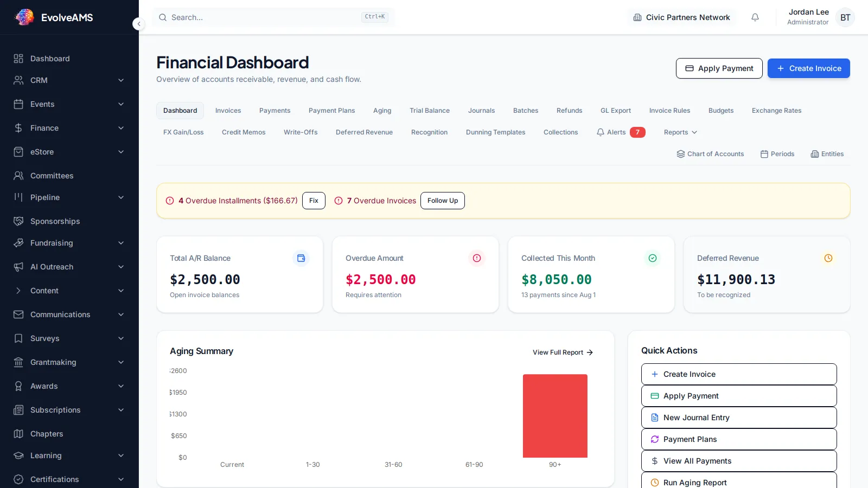Click the Collected This Month check icon

pos(653,258)
